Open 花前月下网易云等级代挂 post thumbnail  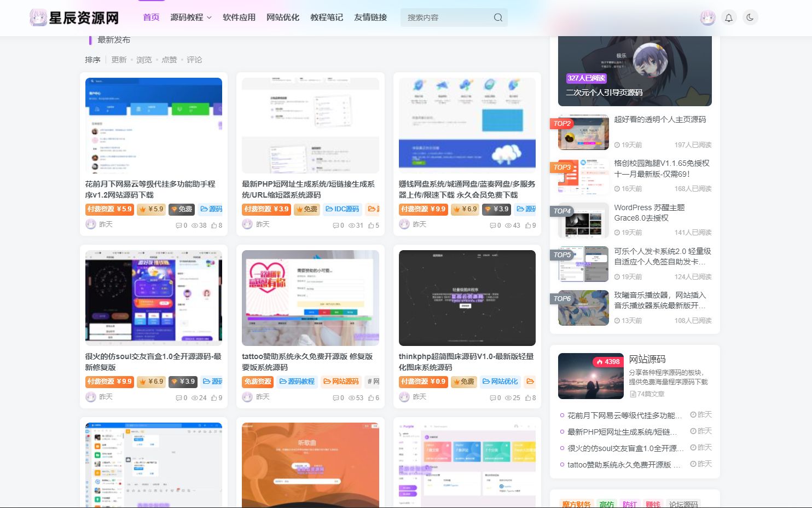[154, 126]
